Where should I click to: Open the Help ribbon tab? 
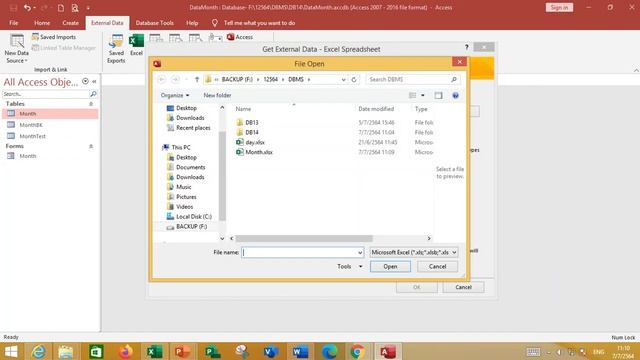tap(192, 23)
